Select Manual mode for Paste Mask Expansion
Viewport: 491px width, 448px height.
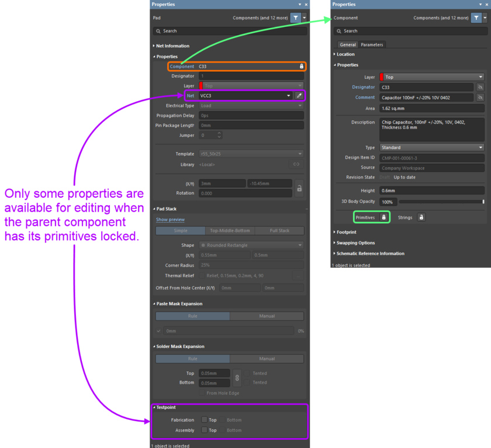[267, 316]
